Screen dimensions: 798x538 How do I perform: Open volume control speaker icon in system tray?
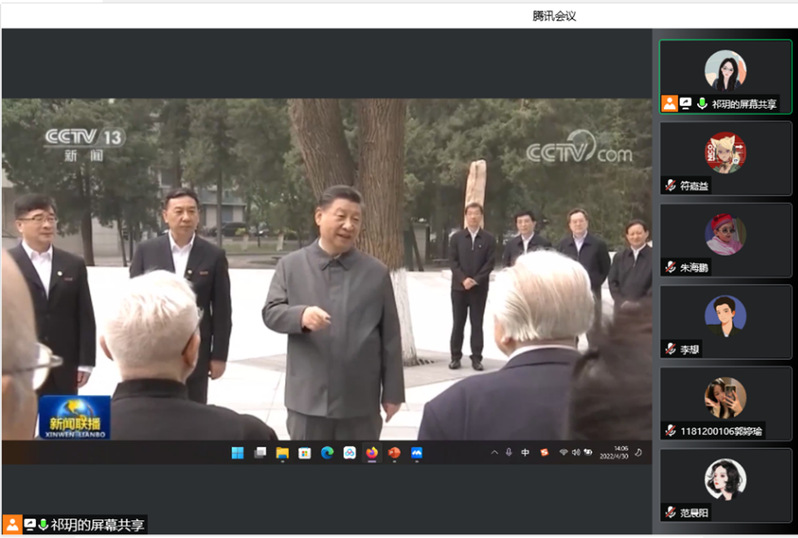(575, 453)
